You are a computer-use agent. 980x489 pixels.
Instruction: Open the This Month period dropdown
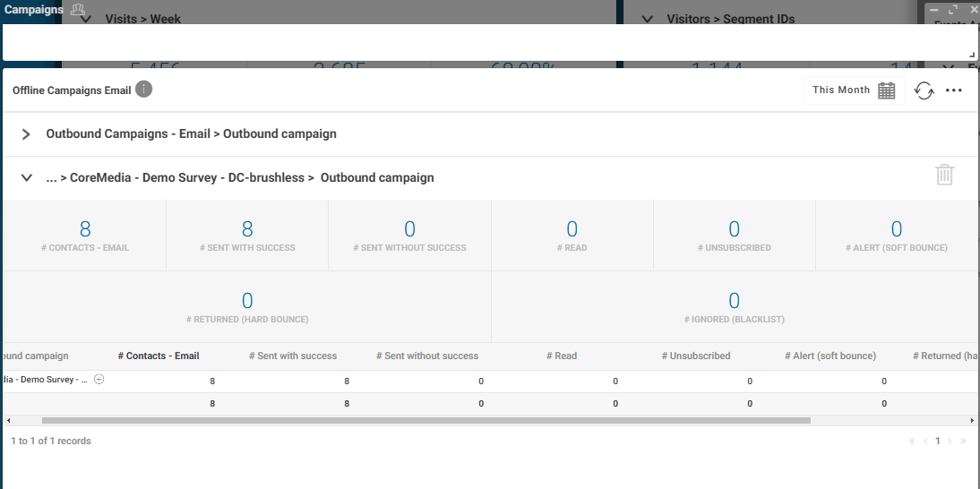[x=840, y=90]
